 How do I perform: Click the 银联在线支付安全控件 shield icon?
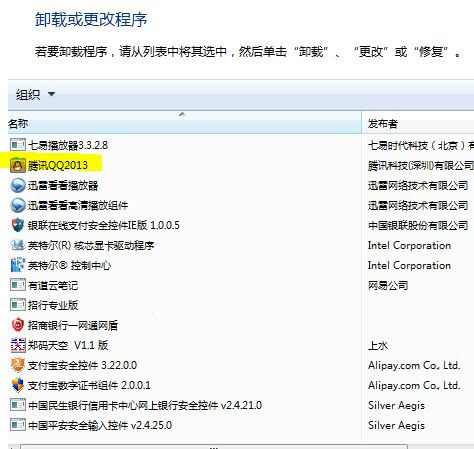(18, 225)
